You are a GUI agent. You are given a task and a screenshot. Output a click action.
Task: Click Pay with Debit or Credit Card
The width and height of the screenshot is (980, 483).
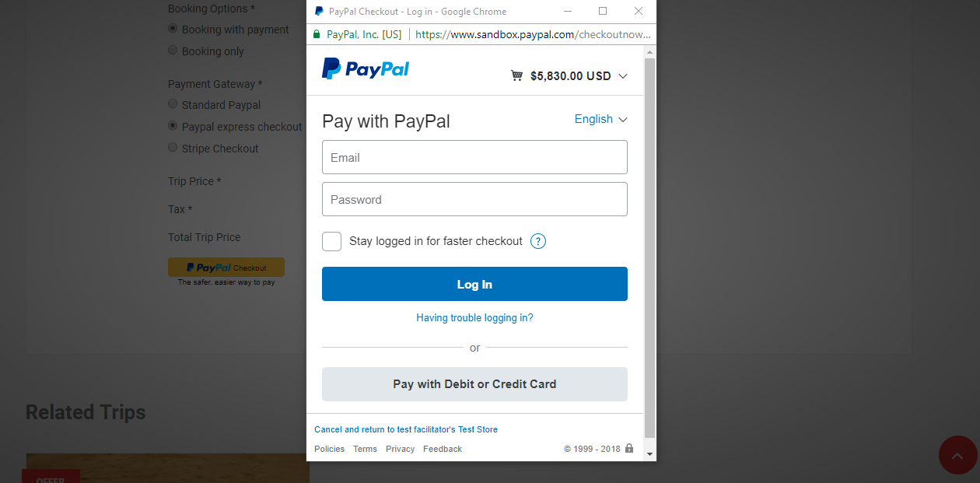tap(474, 384)
